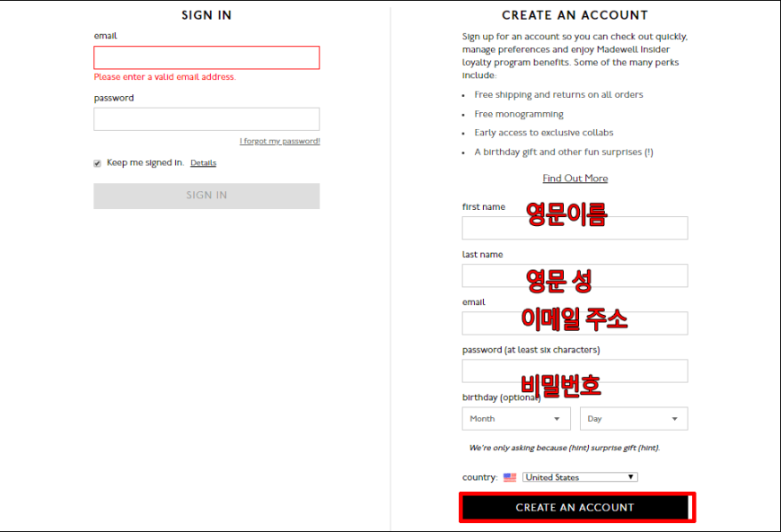Open the Find Out More link
Image resolution: width=781 pixels, height=532 pixels.
tap(575, 179)
